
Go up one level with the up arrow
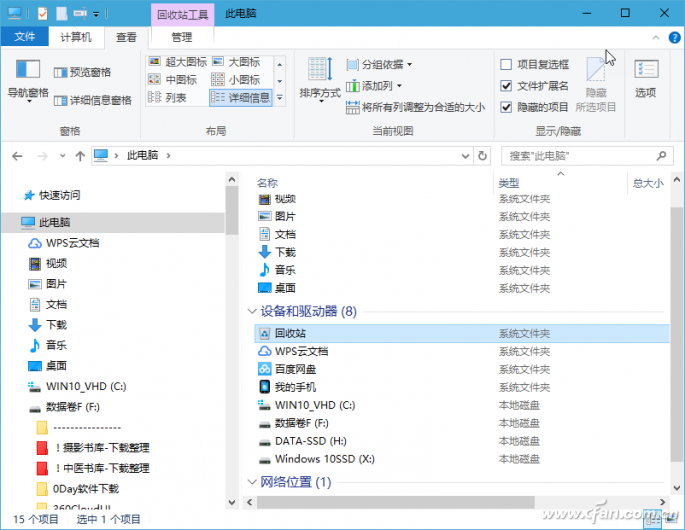pyautogui.click(x=80, y=156)
